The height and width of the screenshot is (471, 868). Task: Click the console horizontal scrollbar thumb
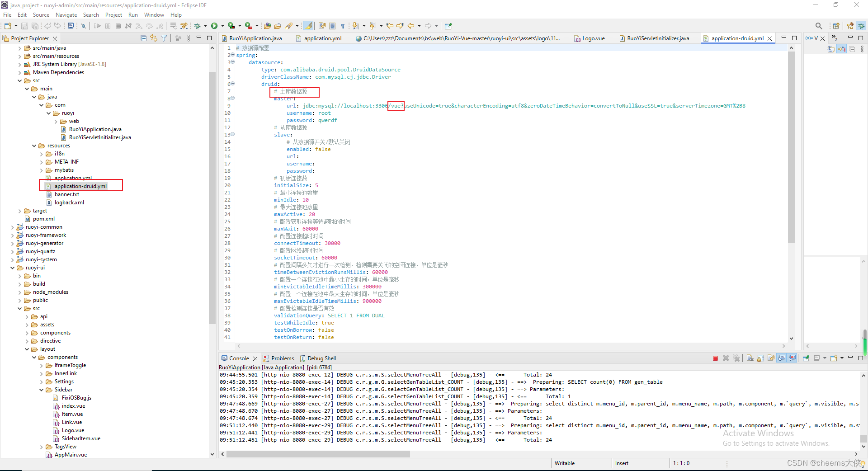click(x=318, y=454)
